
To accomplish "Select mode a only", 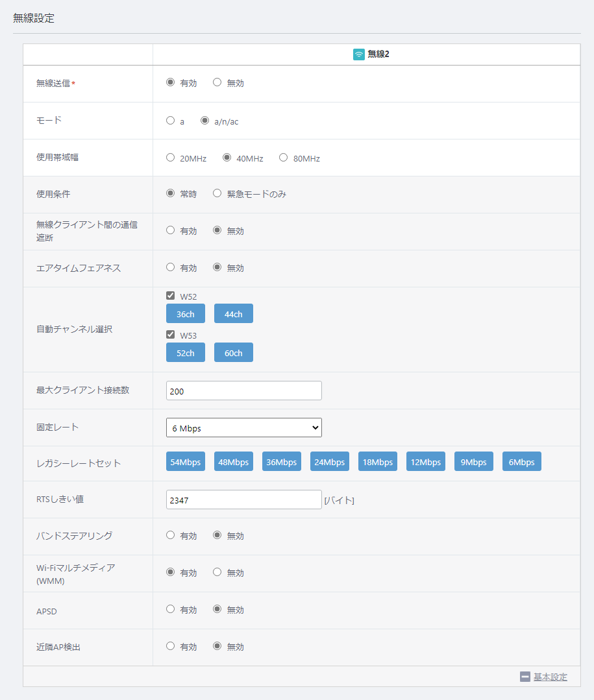I will coord(170,121).
